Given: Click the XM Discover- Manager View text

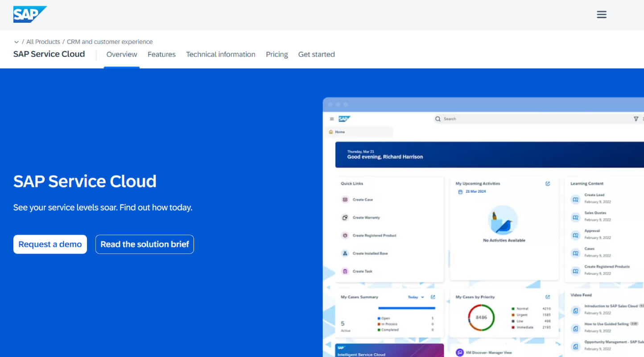Looking at the screenshot, I should (x=490, y=353).
